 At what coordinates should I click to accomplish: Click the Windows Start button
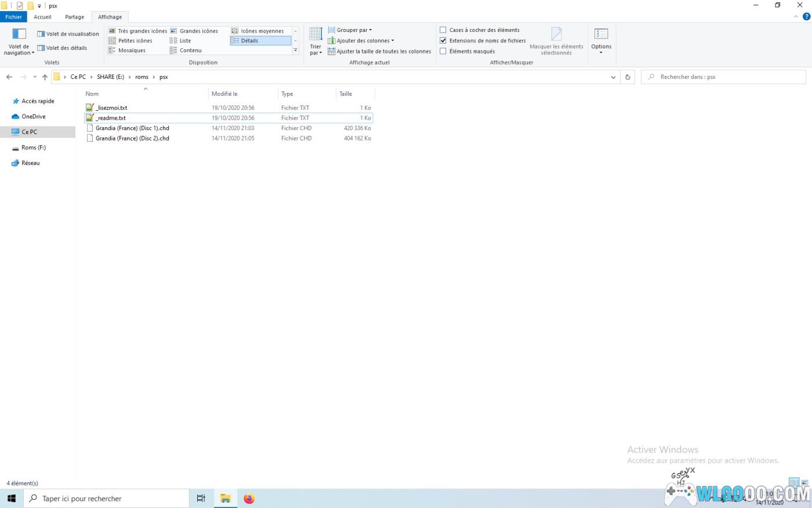(x=12, y=498)
